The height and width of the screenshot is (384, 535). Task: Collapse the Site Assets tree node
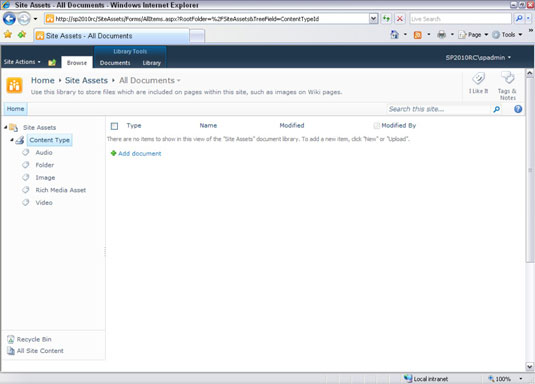[x=5, y=127]
